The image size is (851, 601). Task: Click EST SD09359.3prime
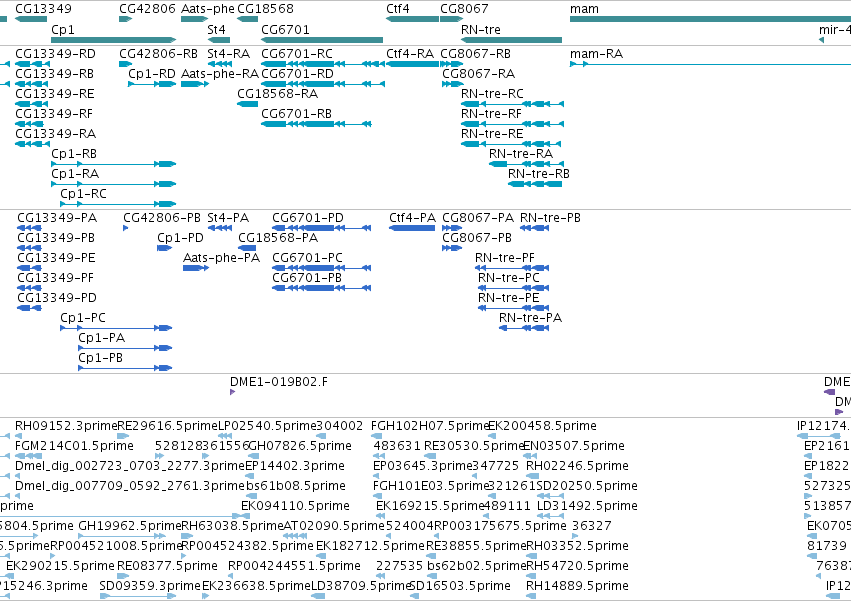150,586
